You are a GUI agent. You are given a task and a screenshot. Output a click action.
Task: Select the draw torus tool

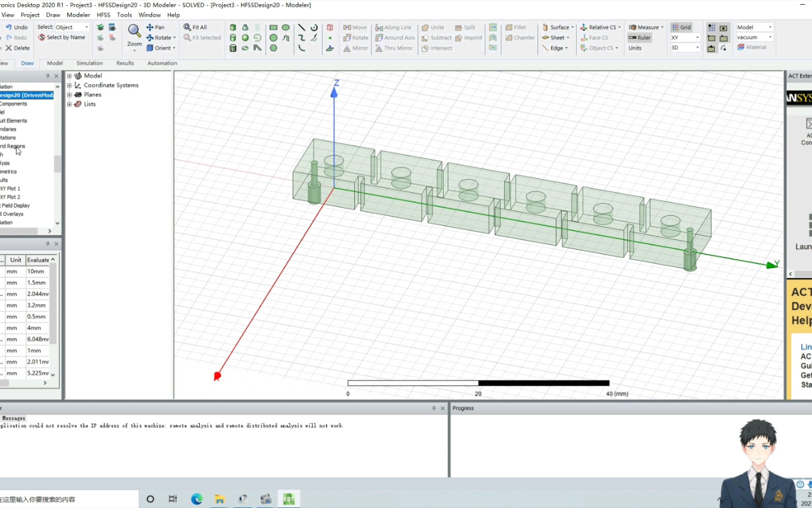[245, 48]
